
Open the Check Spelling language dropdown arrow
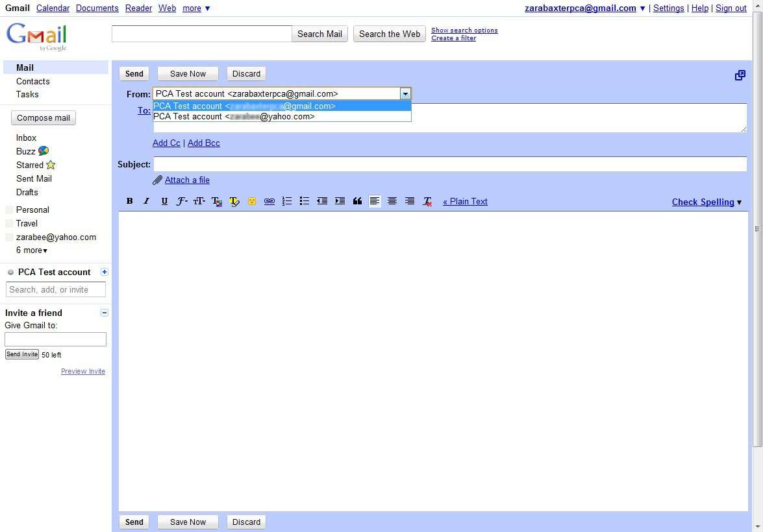[739, 202]
